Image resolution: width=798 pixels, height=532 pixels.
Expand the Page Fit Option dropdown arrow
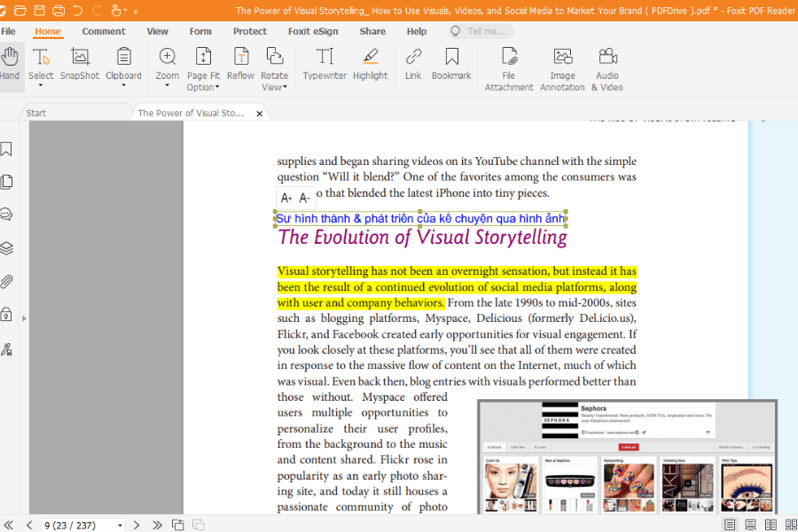point(217,87)
